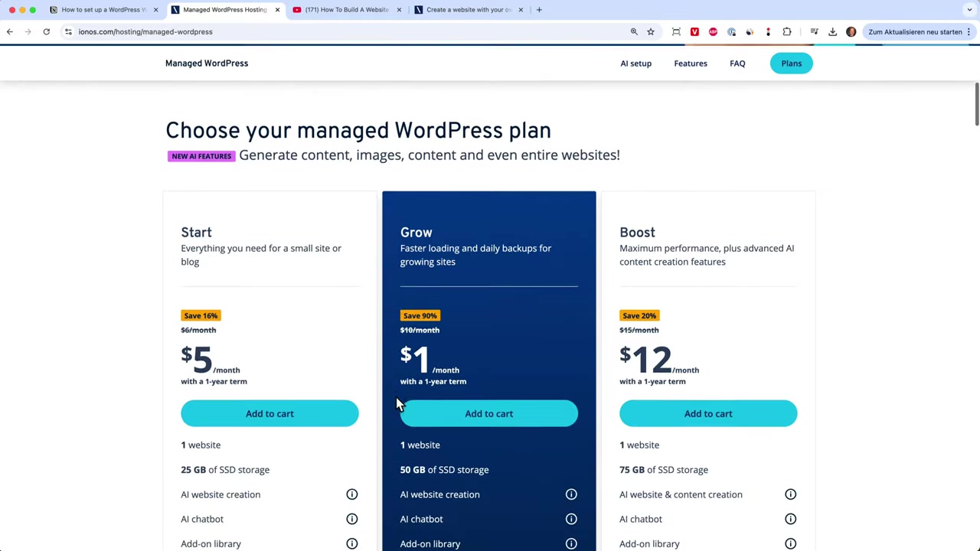The height and width of the screenshot is (551, 980).
Task: Open the Extensions puzzle-piece menu
Action: coord(786,31)
